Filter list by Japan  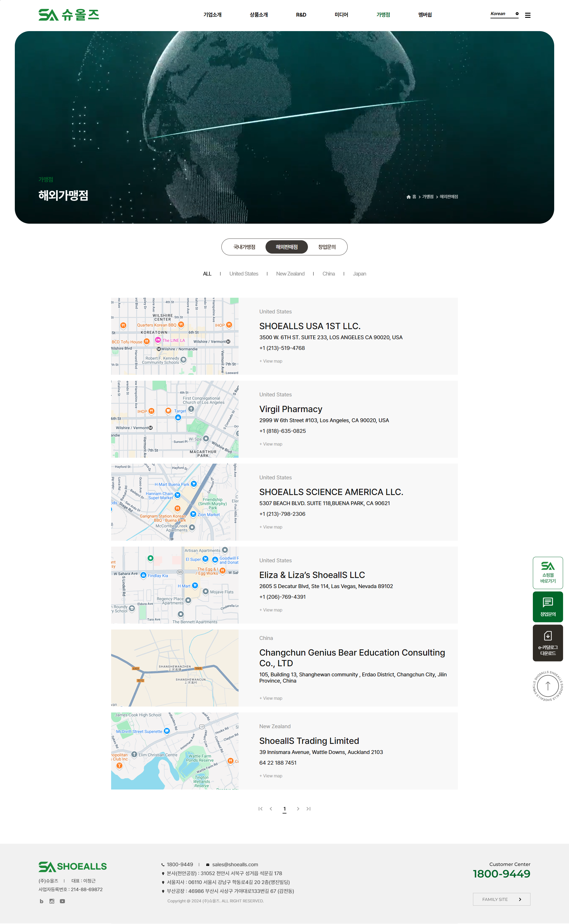coord(359,274)
